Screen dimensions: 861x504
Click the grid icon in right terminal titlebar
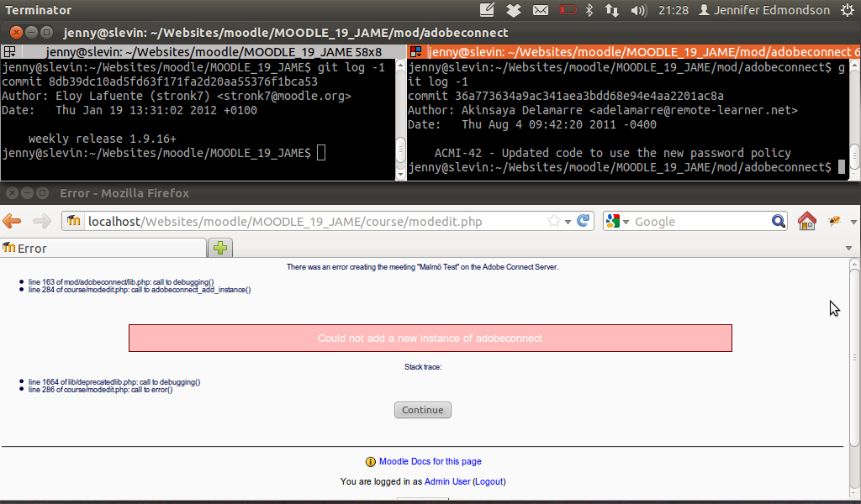415,51
